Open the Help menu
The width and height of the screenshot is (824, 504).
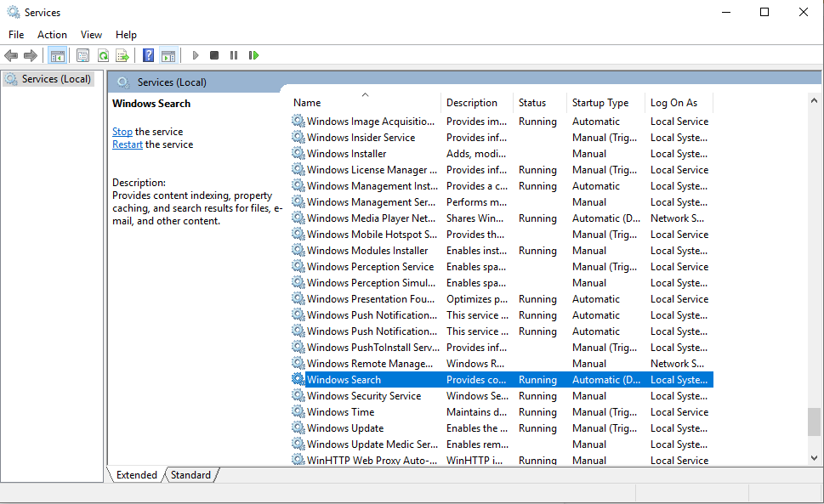coord(126,35)
